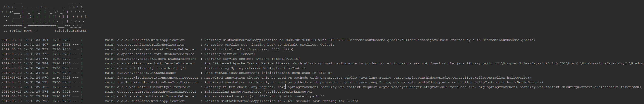Click 'Root WebApplicationContext: initialization completed in 1473 ms'

268,73
